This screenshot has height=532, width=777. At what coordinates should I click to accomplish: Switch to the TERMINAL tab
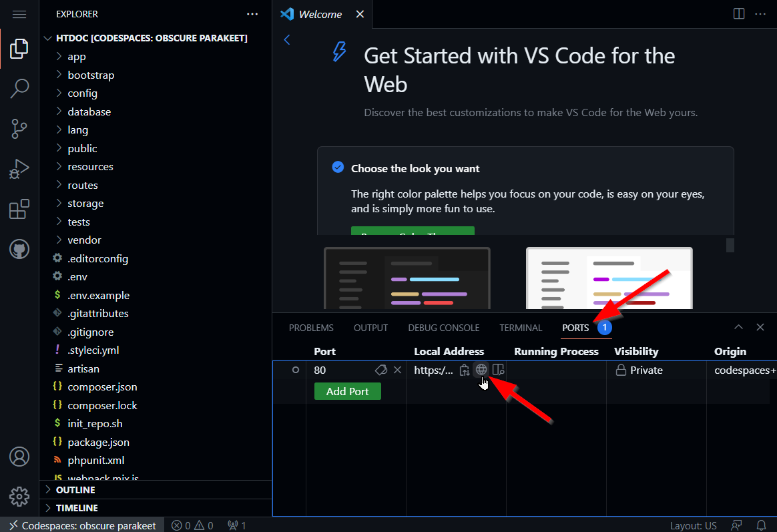(521, 328)
